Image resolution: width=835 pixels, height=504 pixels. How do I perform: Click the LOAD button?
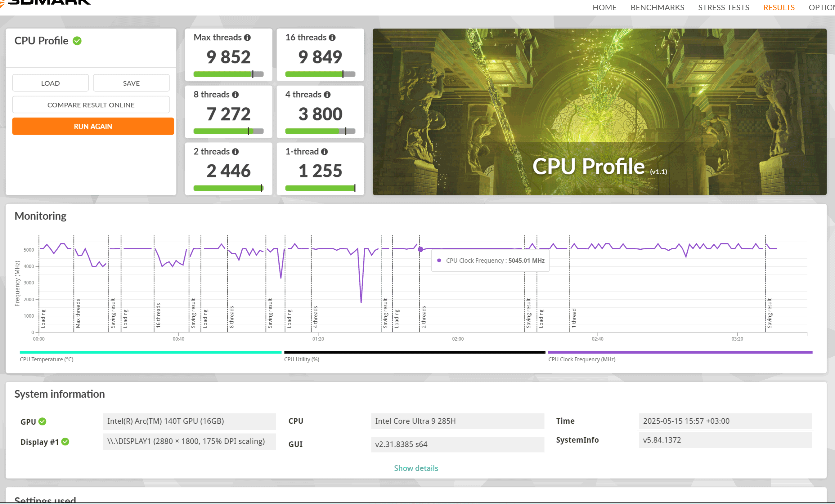click(51, 83)
